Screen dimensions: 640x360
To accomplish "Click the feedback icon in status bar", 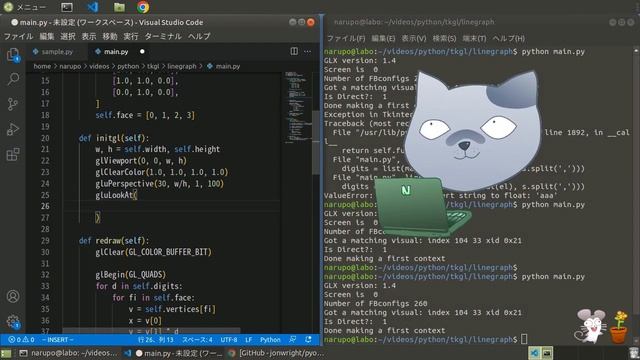I will (x=293, y=340).
